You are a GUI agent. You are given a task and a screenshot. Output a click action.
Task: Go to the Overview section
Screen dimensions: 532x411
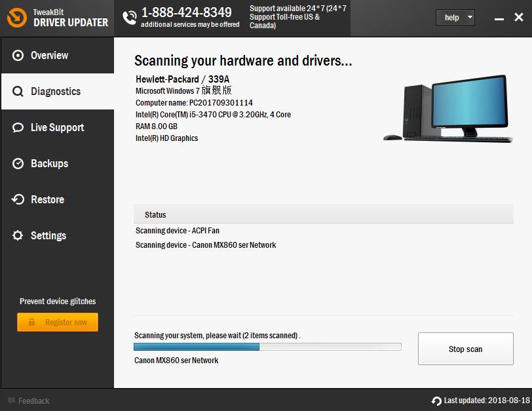pyautogui.click(x=58, y=55)
